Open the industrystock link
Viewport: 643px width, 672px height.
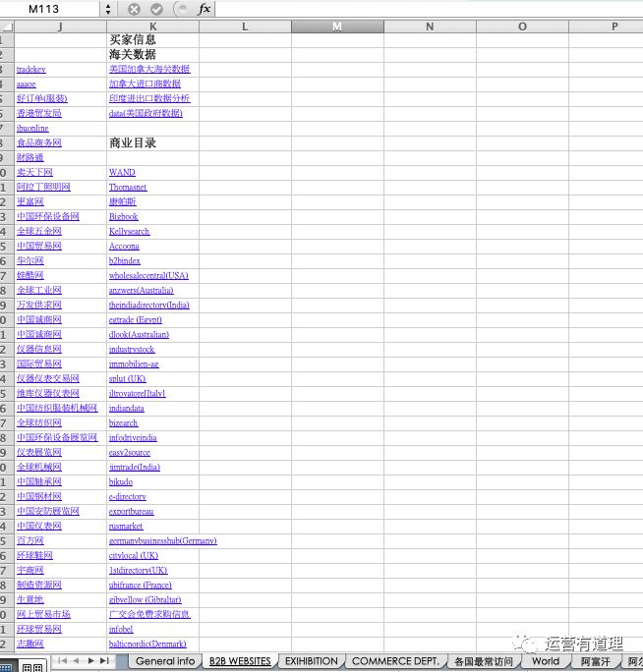pos(132,350)
